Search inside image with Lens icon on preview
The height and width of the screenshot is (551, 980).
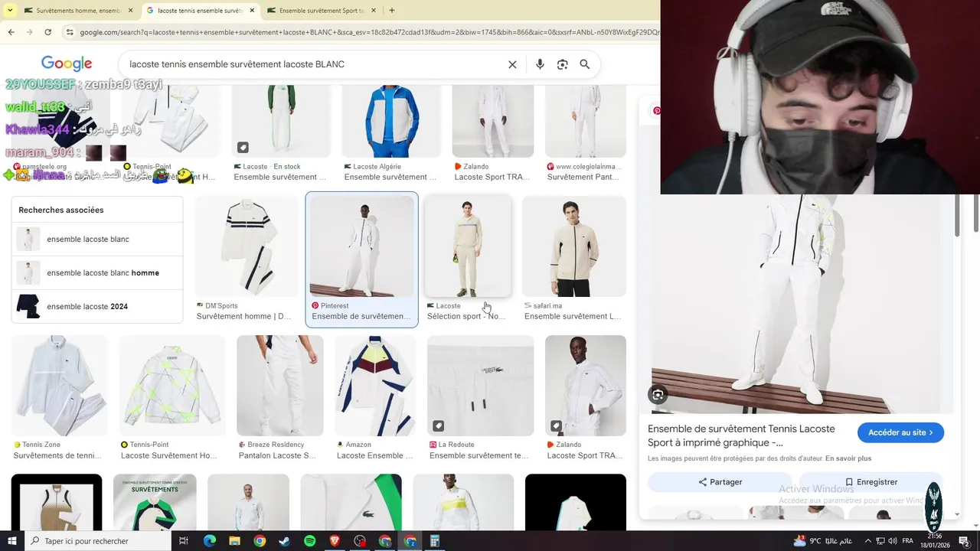pos(658,395)
